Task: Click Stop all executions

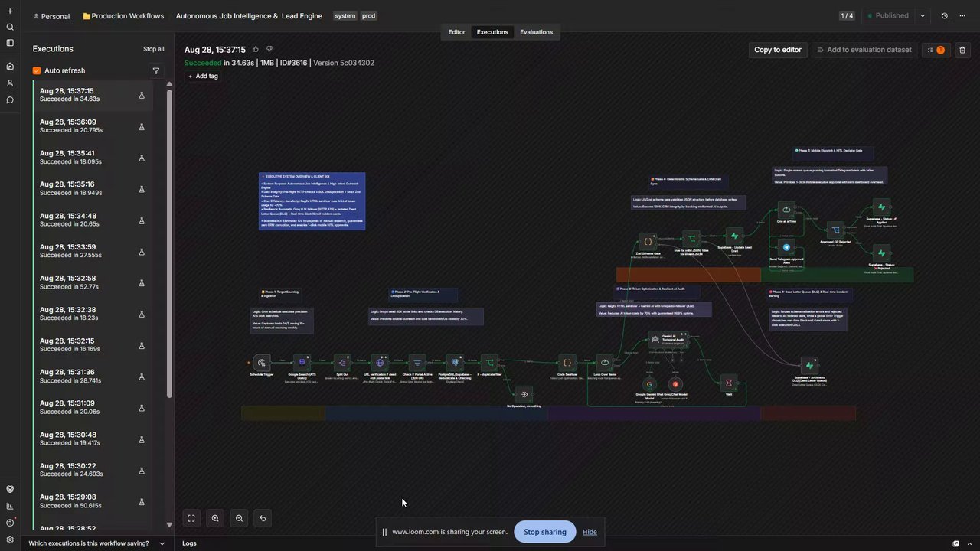Action: coord(153,49)
